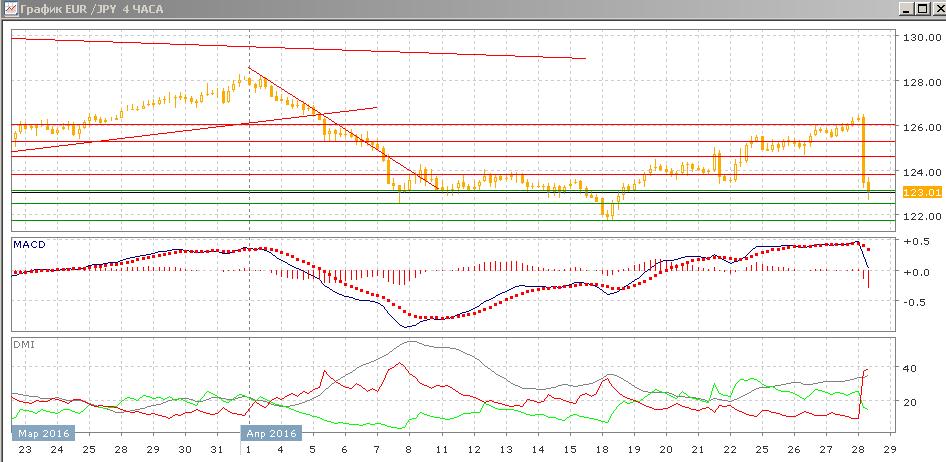Click date 24 on the time axis
Image resolution: width=946 pixels, height=462 pixels.
(57, 450)
